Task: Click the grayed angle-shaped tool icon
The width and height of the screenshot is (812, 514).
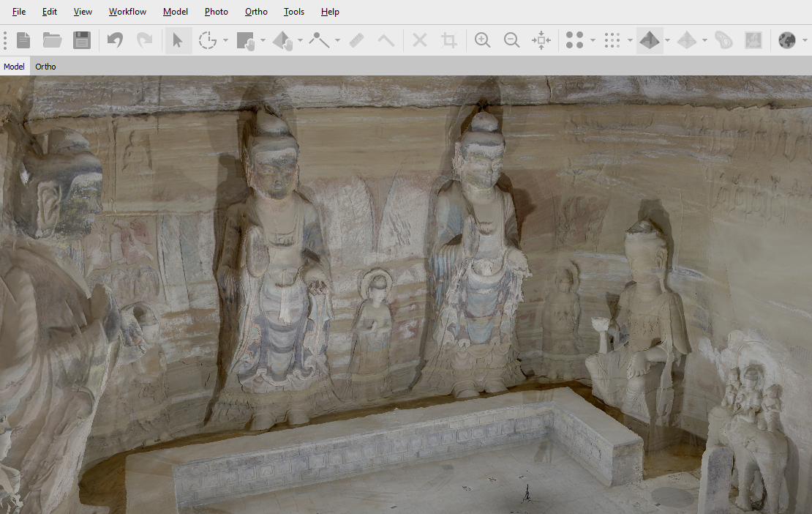Action: click(x=386, y=40)
